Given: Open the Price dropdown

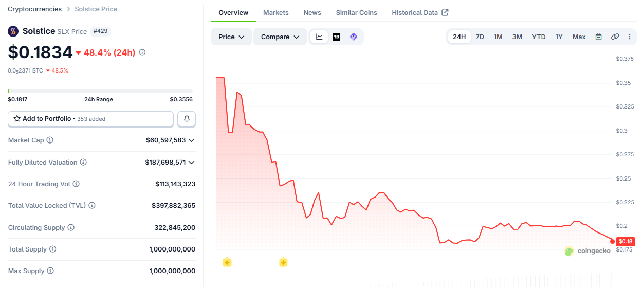Looking at the screenshot, I should point(231,37).
